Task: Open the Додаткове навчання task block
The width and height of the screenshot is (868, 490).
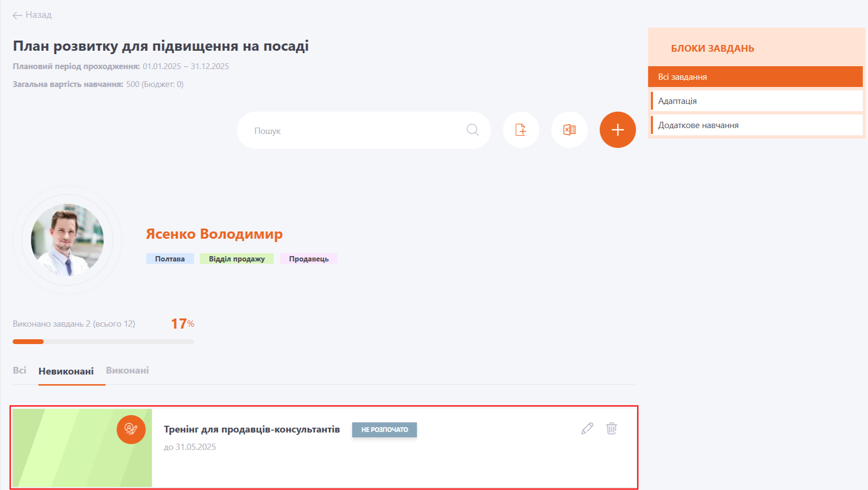Action: coord(757,125)
